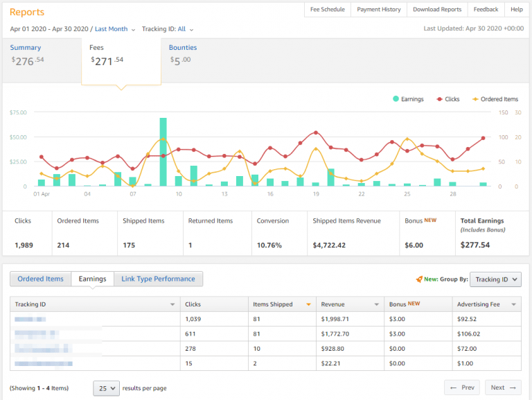Sort by Advertising Fee column arrow

[x=514, y=304]
